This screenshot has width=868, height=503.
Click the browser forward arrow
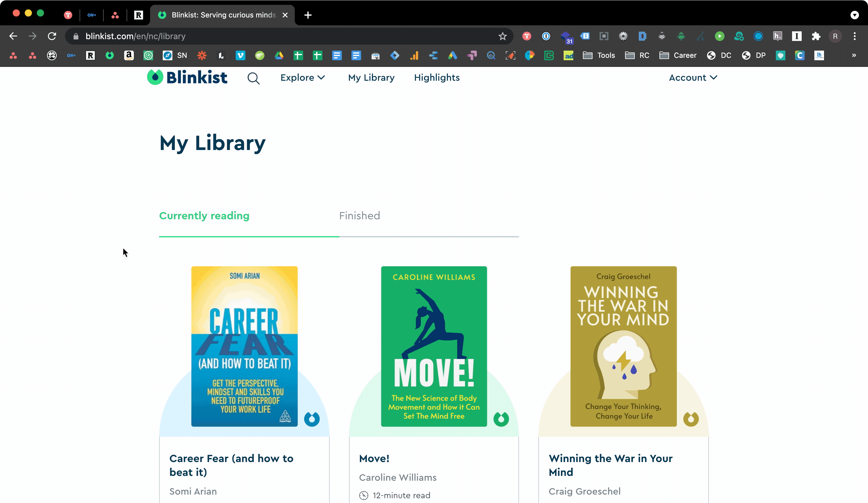click(32, 36)
